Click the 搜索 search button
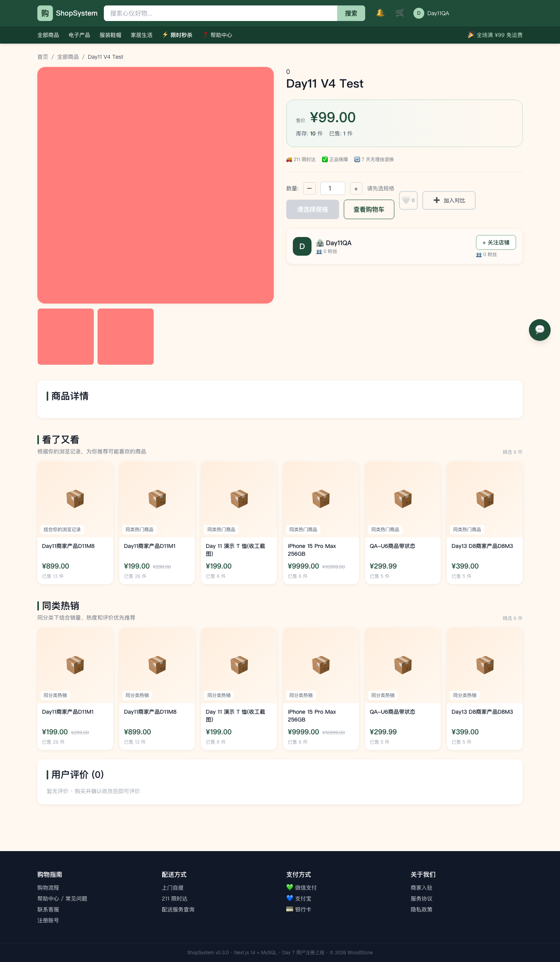The height and width of the screenshot is (962, 560). pos(351,13)
